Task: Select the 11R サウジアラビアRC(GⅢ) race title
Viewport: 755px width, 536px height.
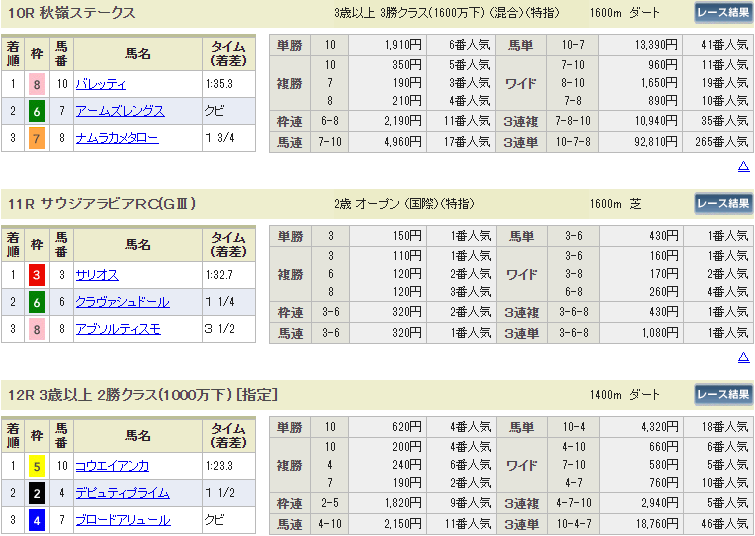Action: click(x=102, y=204)
